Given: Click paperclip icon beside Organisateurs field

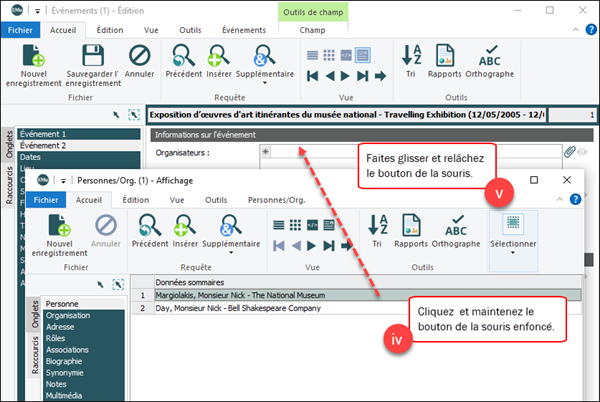Looking at the screenshot, I should [x=569, y=152].
